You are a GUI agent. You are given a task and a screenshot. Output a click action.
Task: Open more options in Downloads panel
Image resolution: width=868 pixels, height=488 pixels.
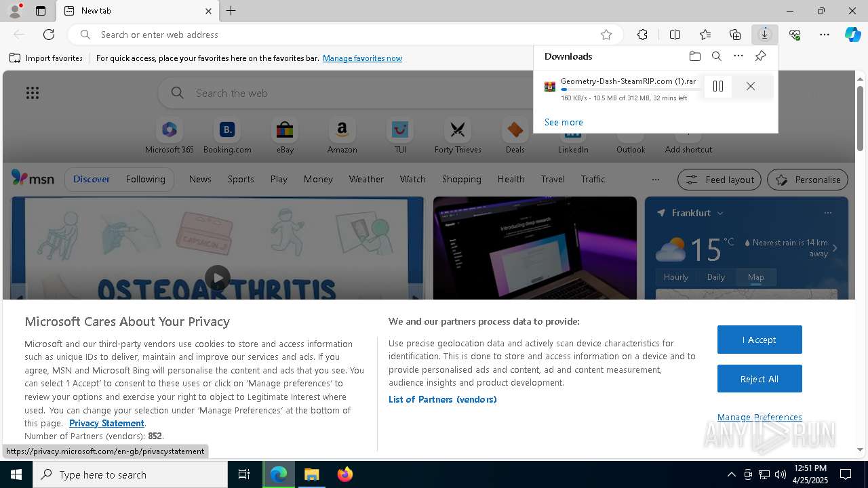[x=738, y=56]
